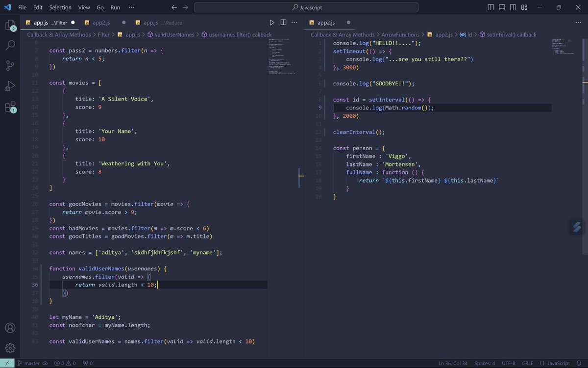Run the code with the play icon
The image size is (588, 368).
272,23
